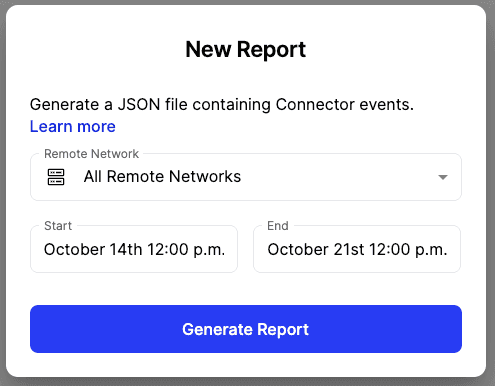
Task: Open the Learn more link
Action: pos(73,127)
